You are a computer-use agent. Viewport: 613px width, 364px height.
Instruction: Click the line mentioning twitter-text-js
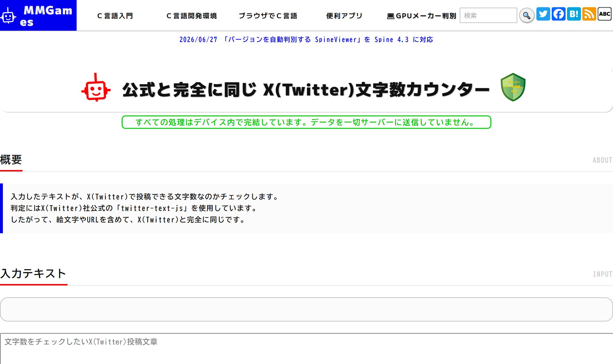(x=134, y=208)
